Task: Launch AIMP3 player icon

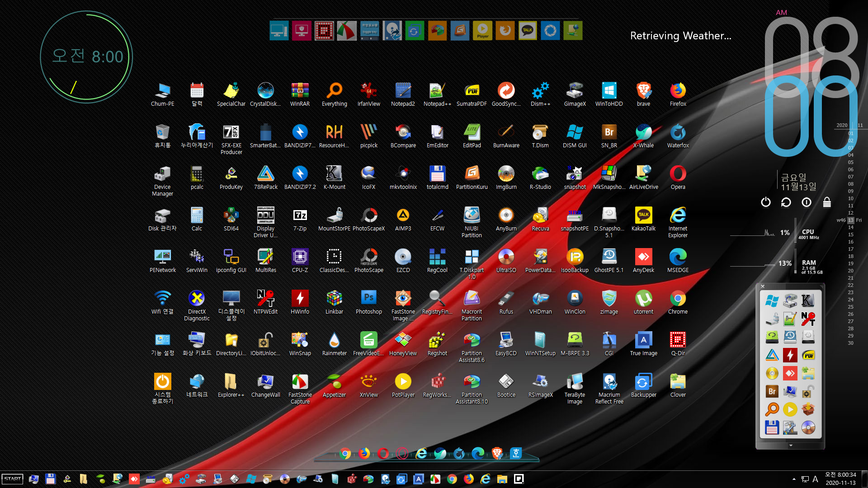Action: click(403, 220)
